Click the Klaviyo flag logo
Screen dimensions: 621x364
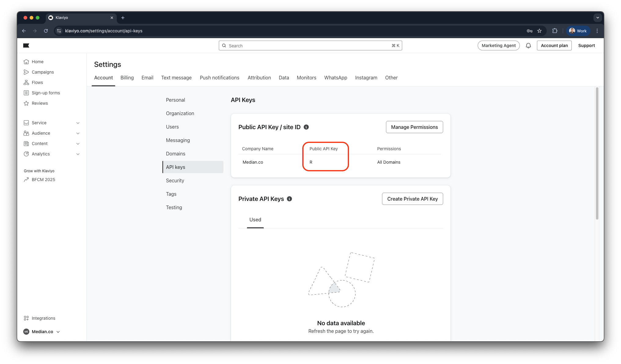26,45
